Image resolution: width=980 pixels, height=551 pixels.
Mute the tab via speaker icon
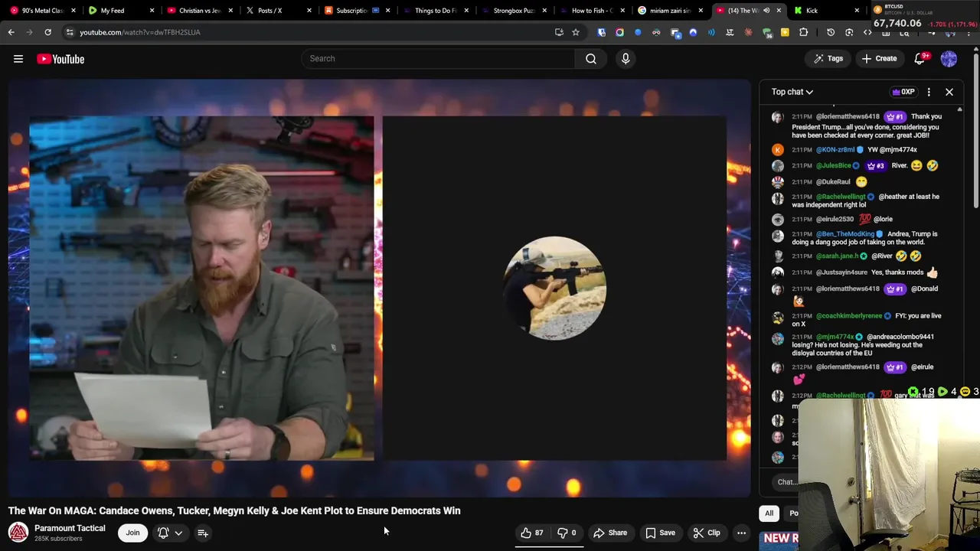pyautogui.click(x=766, y=11)
